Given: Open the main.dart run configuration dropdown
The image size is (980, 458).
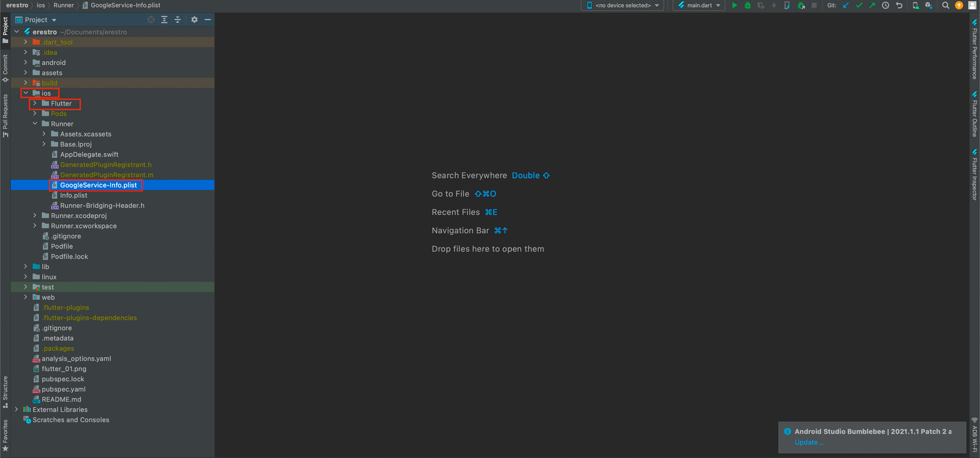Looking at the screenshot, I should (x=699, y=6).
